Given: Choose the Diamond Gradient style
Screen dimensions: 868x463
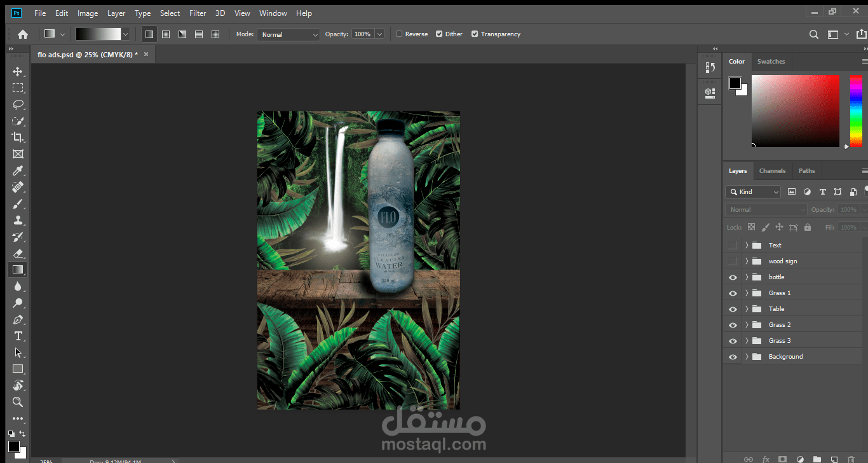Looking at the screenshot, I should click(215, 34).
